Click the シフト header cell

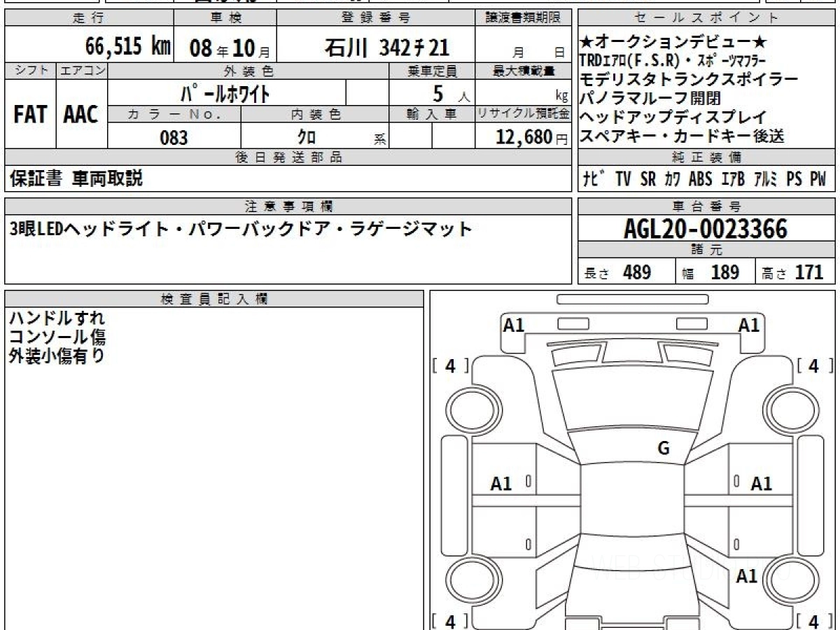[x=30, y=71]
